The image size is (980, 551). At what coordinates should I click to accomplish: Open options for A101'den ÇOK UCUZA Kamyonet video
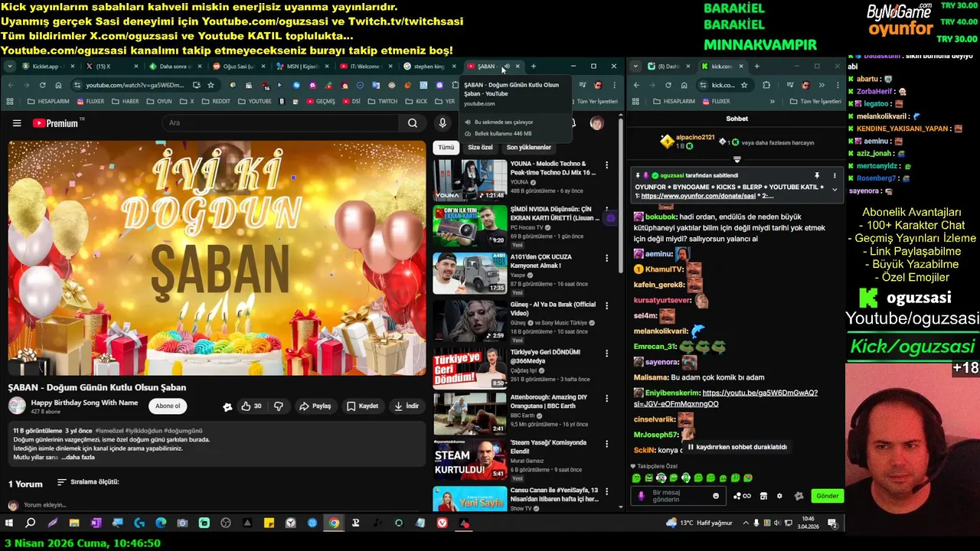click(606, 259)
